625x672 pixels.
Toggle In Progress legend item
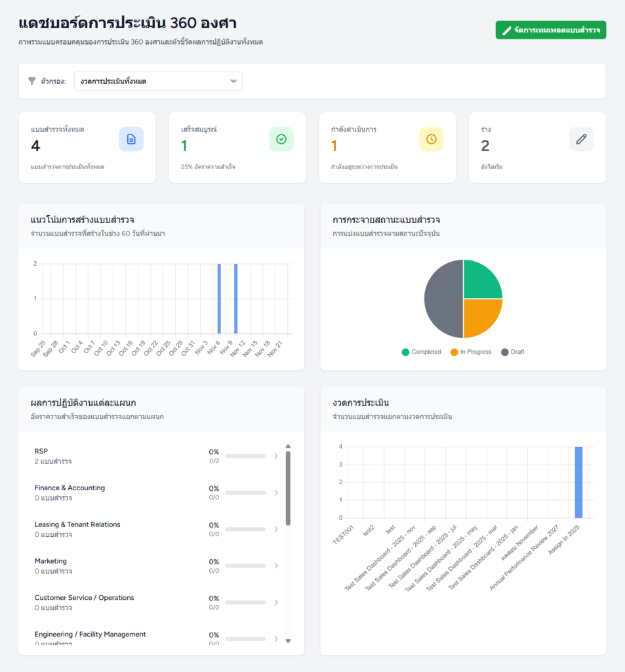pos(470,352)
